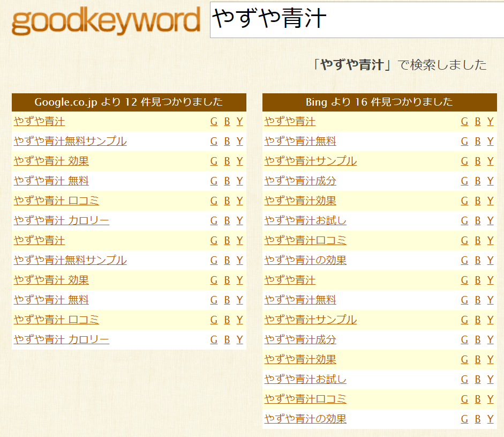Viewport: 504px width, 437px height.
Task: Open first やずや青汁成分 link
Action: 300,181
